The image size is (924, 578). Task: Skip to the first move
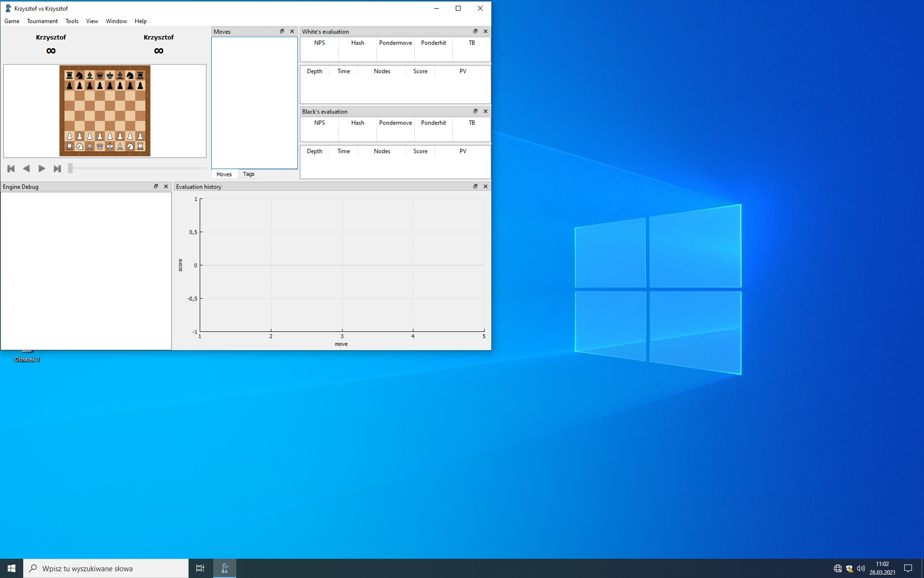11,169
